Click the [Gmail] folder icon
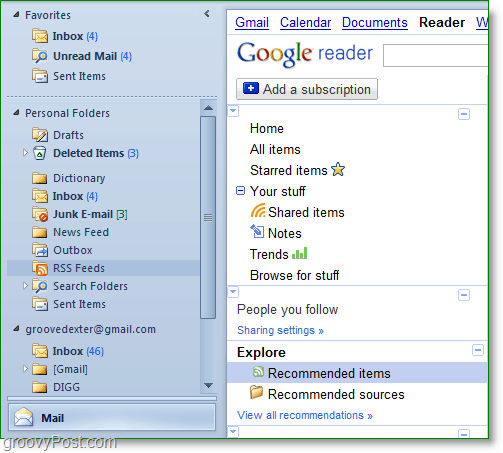Screen dimensions: 503x453 (40, 369)
